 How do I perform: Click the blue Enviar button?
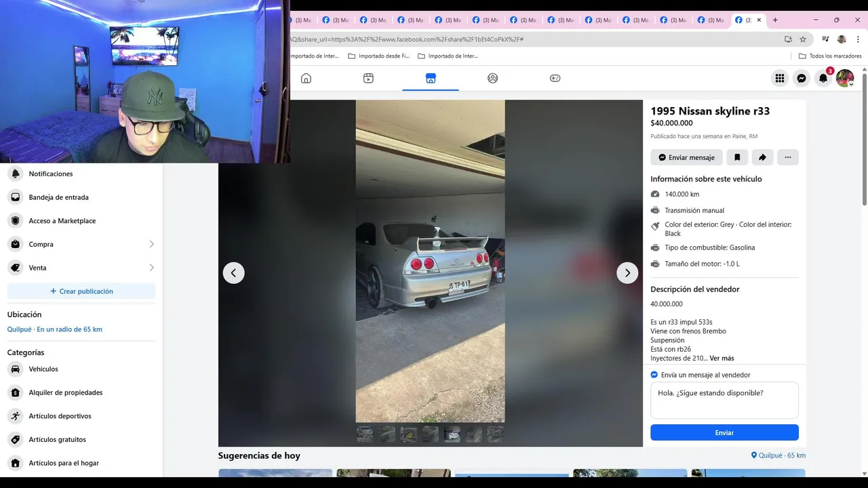(724, 432)
